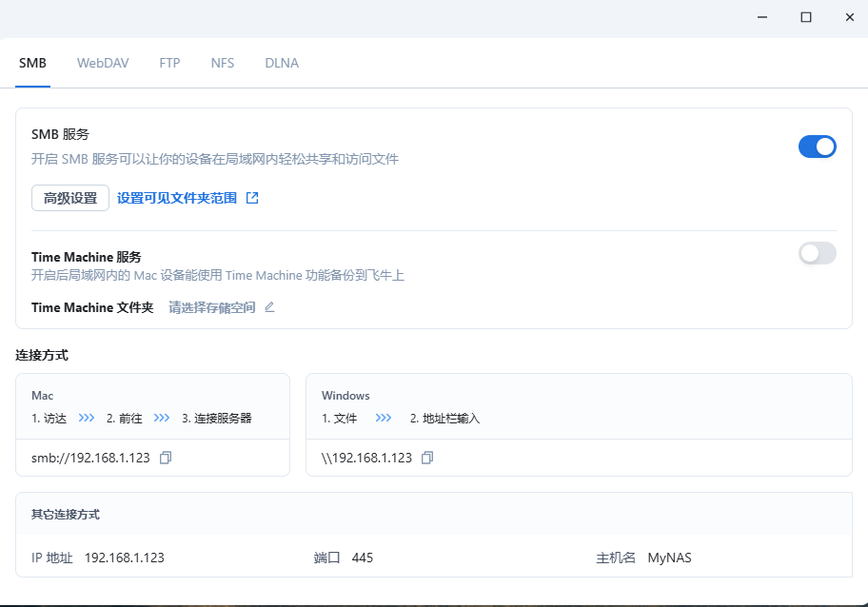This screenshot has height=607, width=868.
Task: Click the 主机名 value MyNAS
Action: (x=670, y=558)
